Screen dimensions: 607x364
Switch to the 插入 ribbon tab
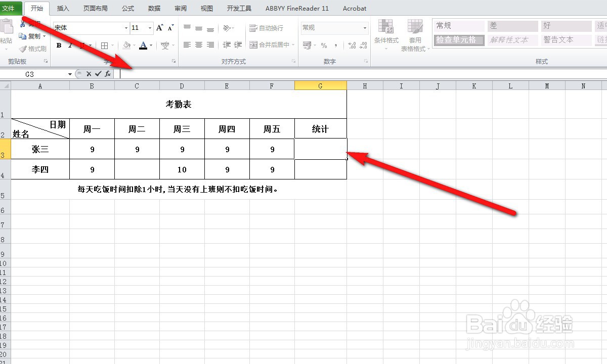62,8
